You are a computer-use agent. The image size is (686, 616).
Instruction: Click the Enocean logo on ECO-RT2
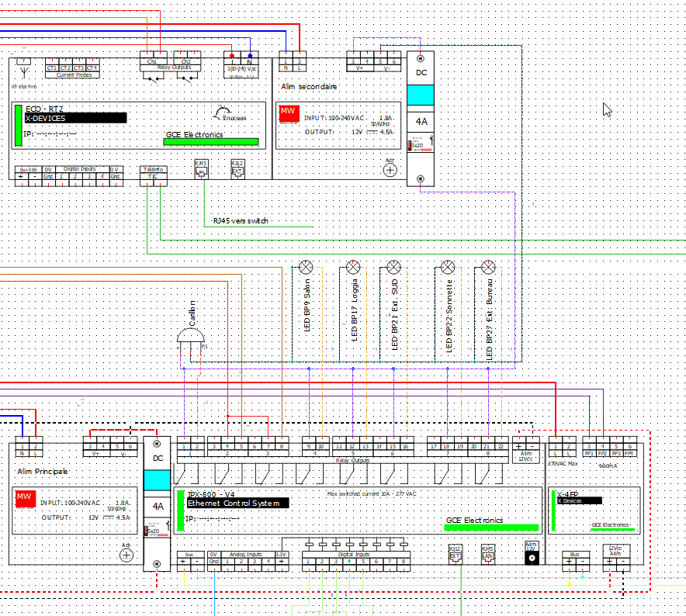224,113
